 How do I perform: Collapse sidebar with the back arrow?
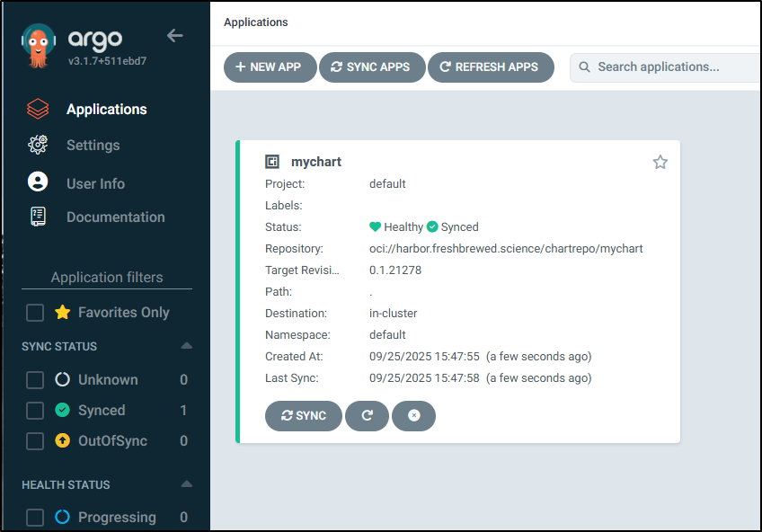pos(175,36)
